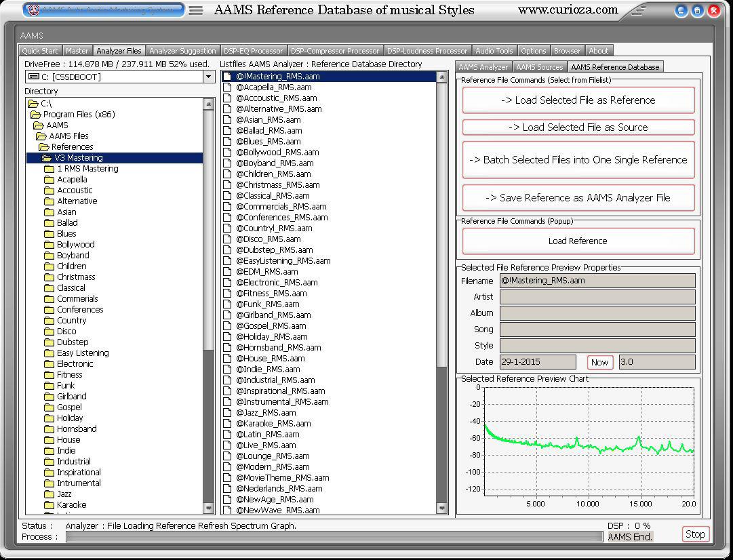Click the open folder icon beside References
The height and width of the screenshot is (560, 733).
[44, 146]
